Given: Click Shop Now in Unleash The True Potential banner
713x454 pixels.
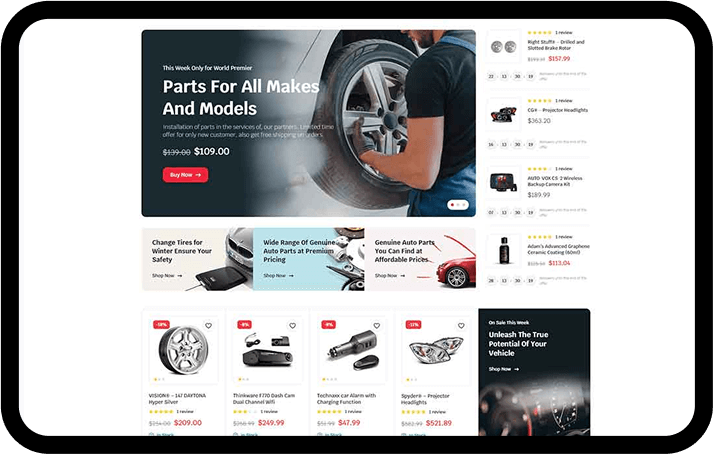Looking at the screenshot, I should [x=504, y=369].
